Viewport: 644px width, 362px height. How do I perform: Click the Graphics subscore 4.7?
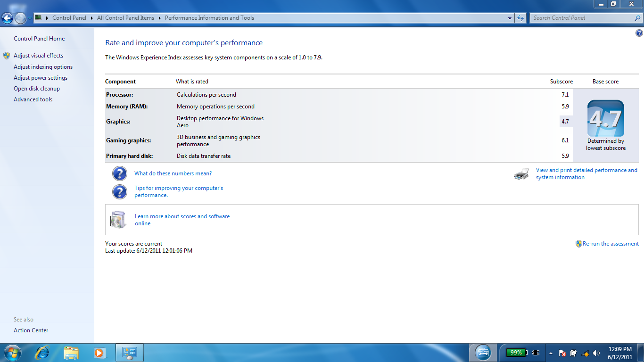pos(565,122)
